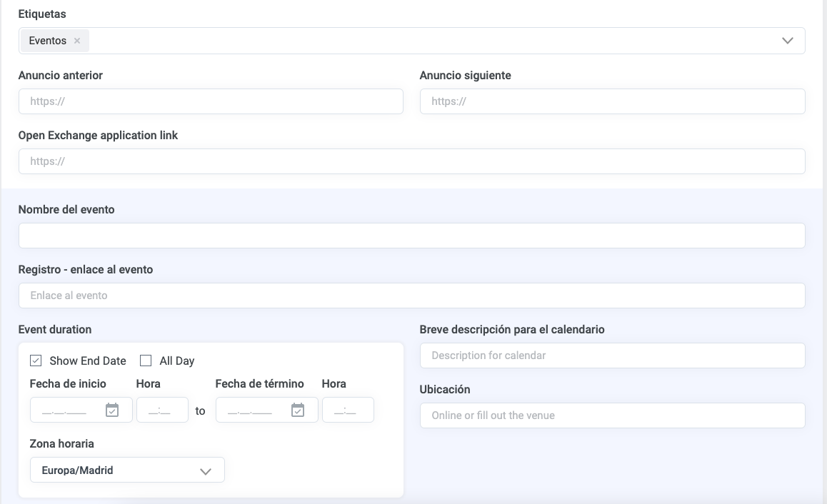This screenshot has height=504, width=827.
Task: Click the end date input field
Action: pyautogui.click(x=251, y=410)
